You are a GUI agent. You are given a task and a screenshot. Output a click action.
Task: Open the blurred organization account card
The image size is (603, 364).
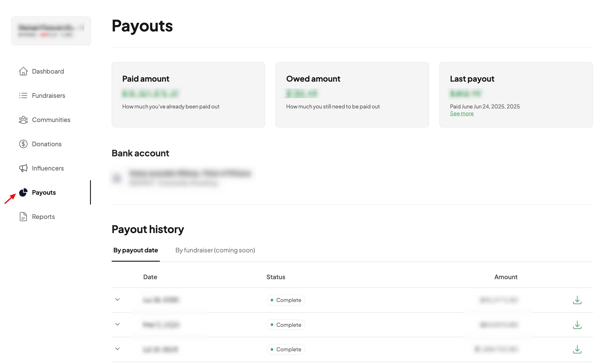(x=51, y=31)
